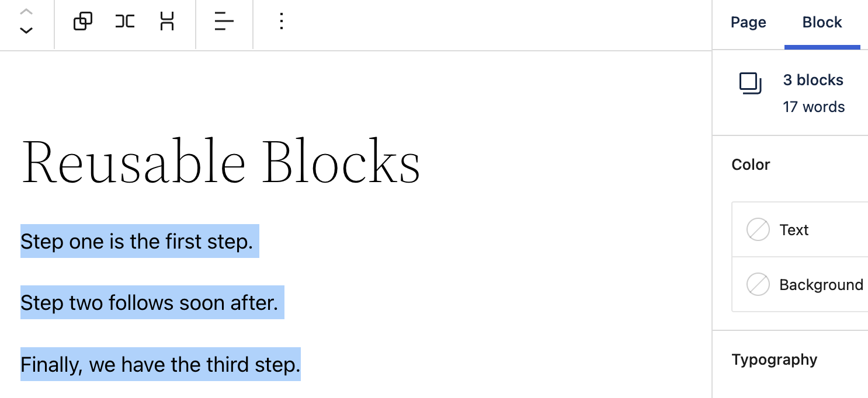Select the Block tab
The width and height of the screenshot is (868, 398).
[822, 23]
